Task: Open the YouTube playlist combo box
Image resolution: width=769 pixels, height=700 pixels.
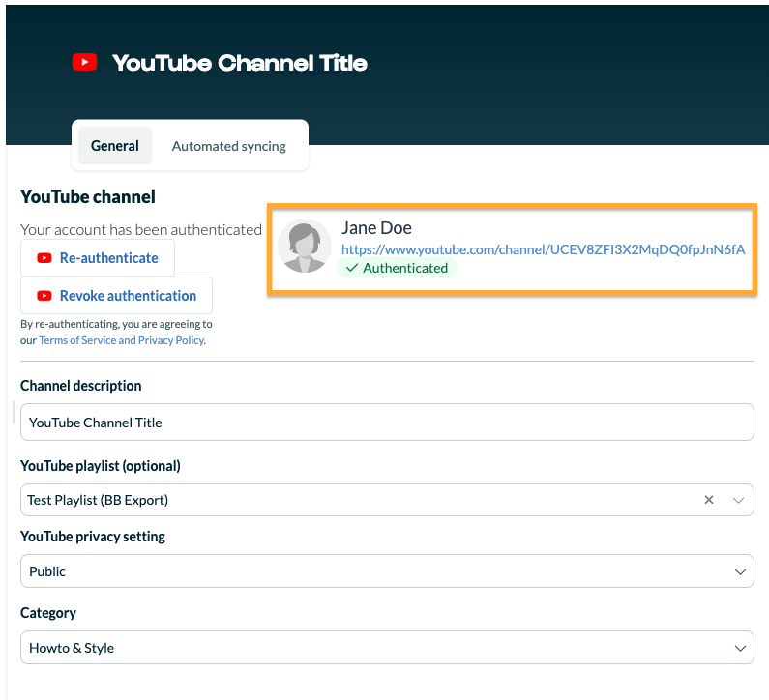Action: pyautogui.click(x=387, y=500)
